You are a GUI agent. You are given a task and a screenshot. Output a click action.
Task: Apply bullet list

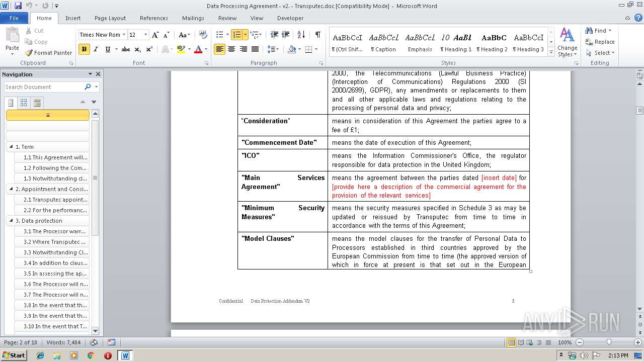(x=219, y=35)
